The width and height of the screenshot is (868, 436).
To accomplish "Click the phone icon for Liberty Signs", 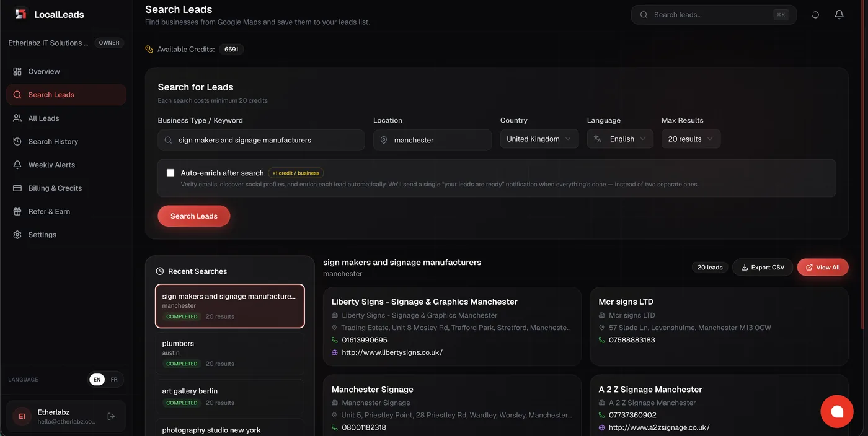I will pyautogui.click(x=335, y=340).
